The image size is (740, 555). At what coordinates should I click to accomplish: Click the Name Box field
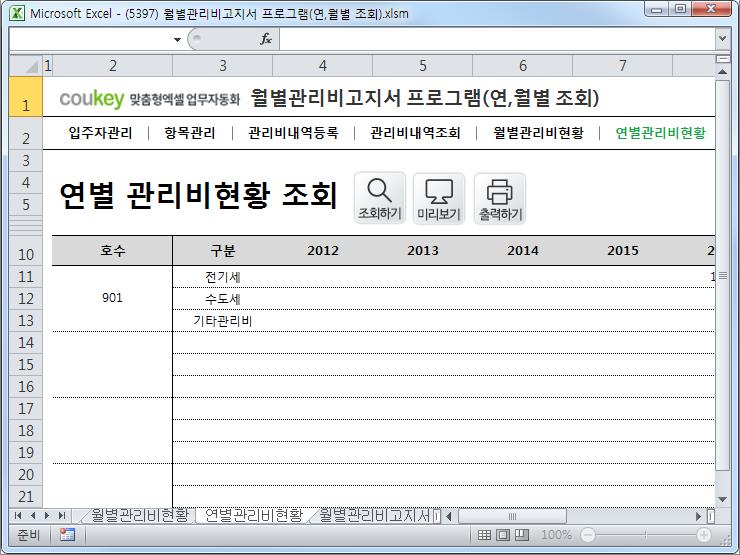90,39
